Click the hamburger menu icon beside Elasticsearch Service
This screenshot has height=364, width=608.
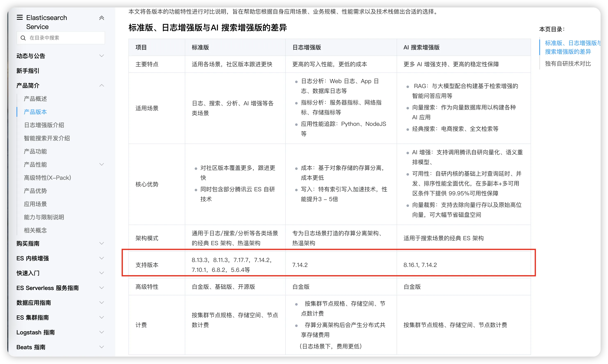[x=20, y=17]
